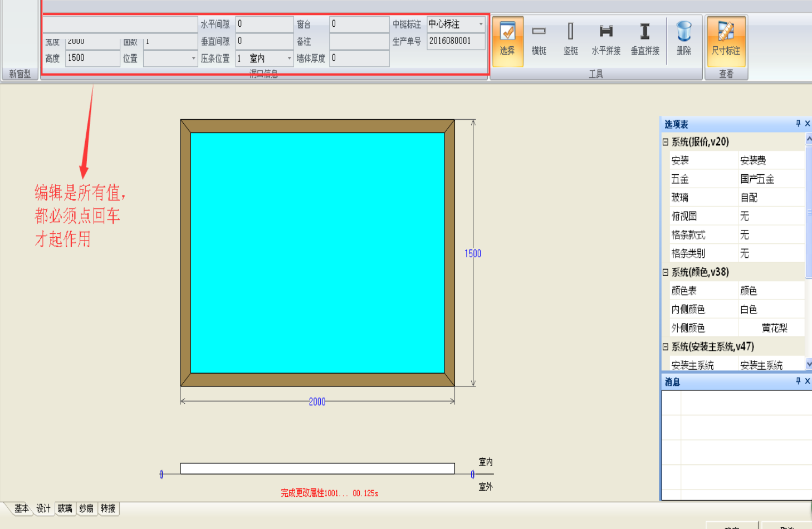The width and height of the screenshot is (812, 529).
Task: Choose the 水平拼接 horizontal splice tool
Action: coord(606,40)
